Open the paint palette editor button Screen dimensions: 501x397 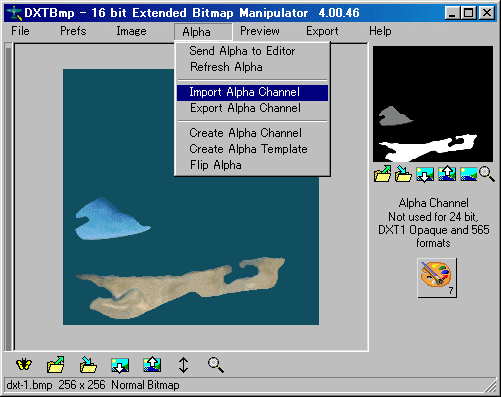tap(437, 277)
